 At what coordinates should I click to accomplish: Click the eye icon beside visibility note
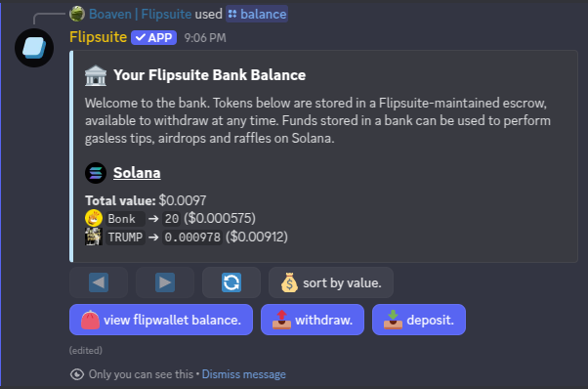pyautogui.click(x=77, y=374)
